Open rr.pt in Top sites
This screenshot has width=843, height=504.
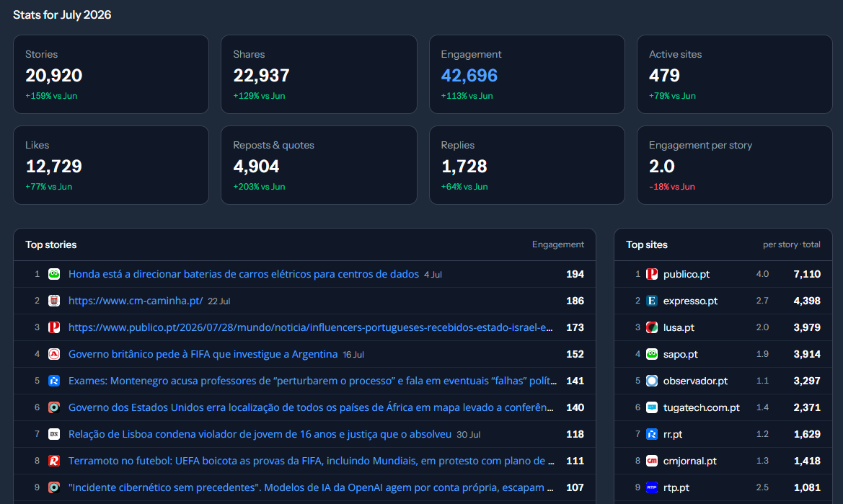coord(673,434)
